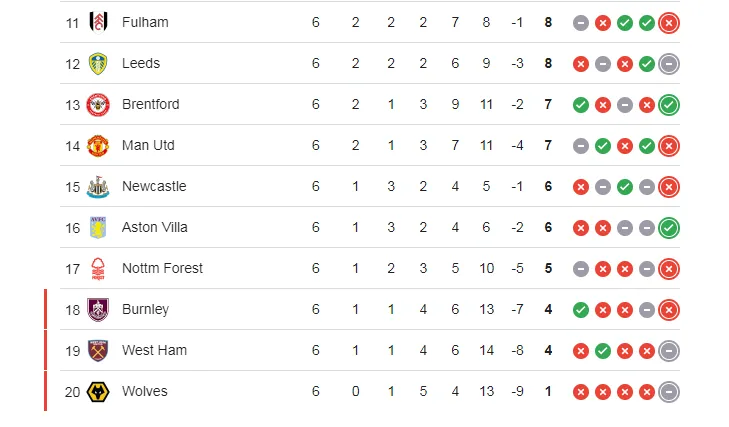The width and height of the screenshot is (729, 427).
Task: Click Aston Villa's latest win circle
Action: coord(669,227)
